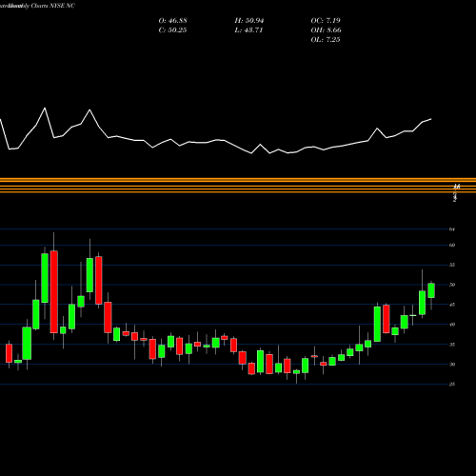Click the 40 price axis label
This screenshot has width=476, height=476.
tap(452, 325)
